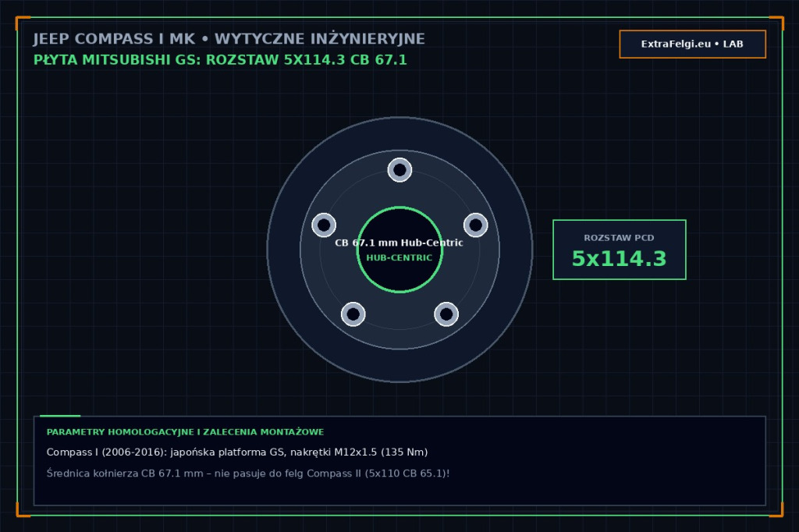Click the left upper bolt hole
This screenshot has height=532, width=799.
coord(324,225)
